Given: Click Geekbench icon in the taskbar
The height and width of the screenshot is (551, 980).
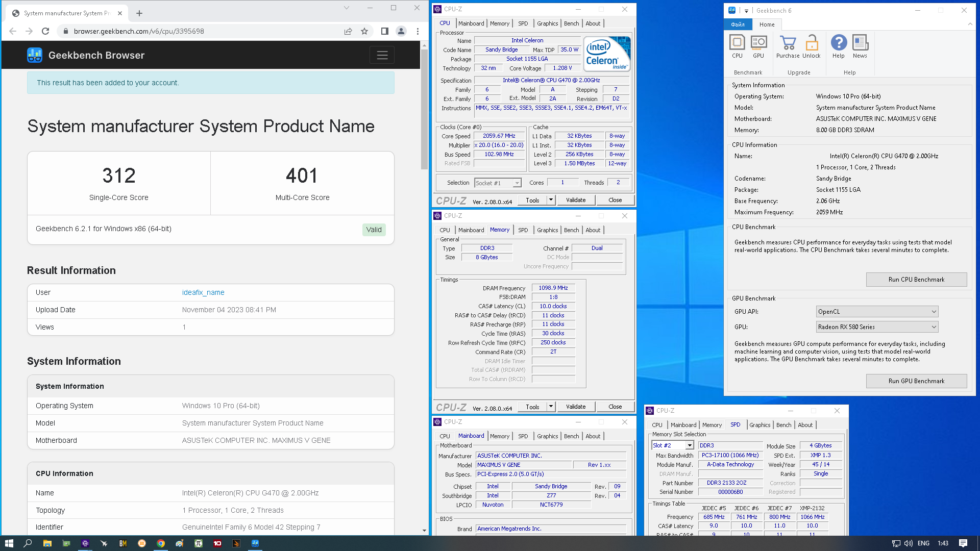Looking at the screenshot, I should (255, 543).
